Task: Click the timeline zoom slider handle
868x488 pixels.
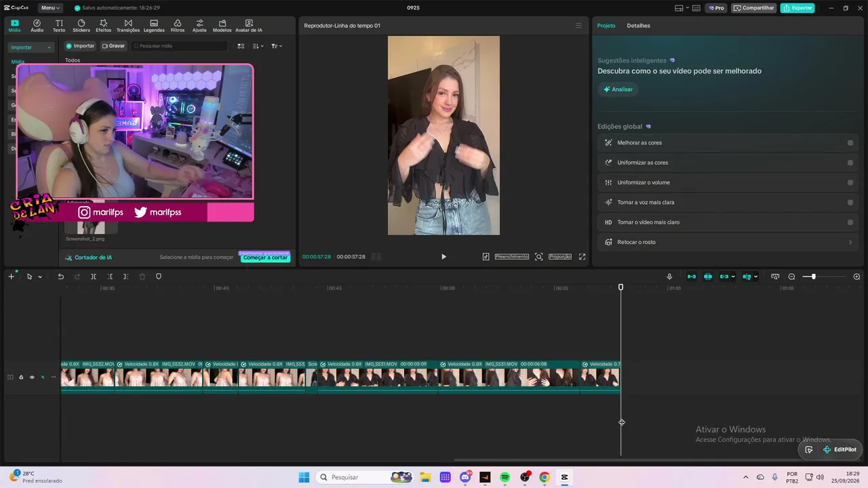Action: 813,277
